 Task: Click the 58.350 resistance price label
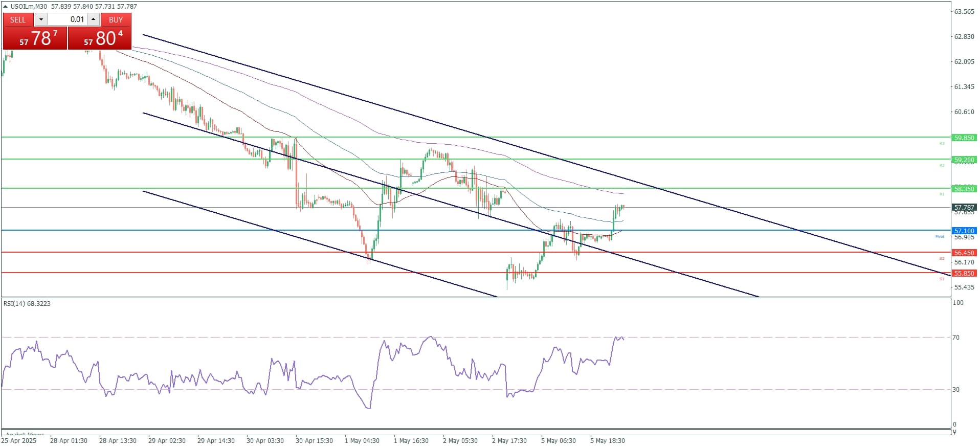coord(964,189)
